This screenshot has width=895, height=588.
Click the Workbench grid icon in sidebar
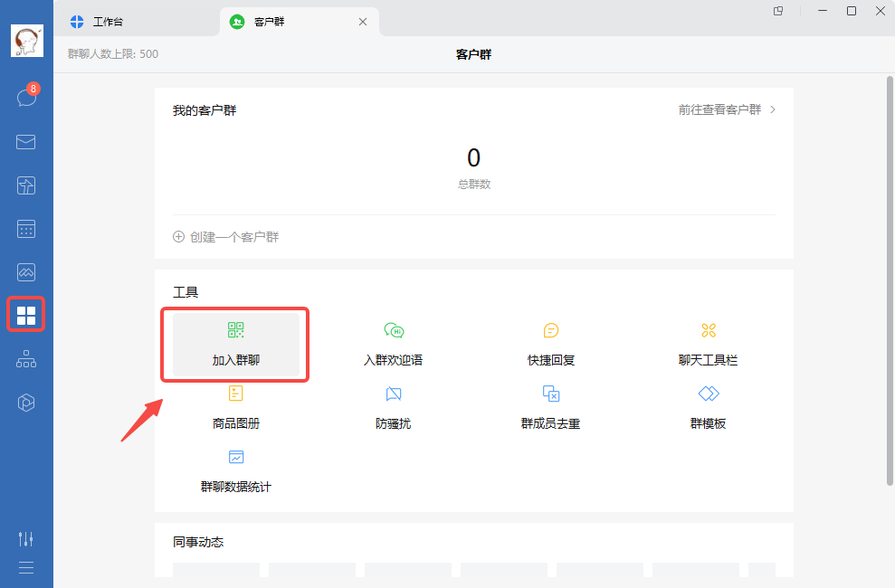pyautogui.click(x=26, y=315)
